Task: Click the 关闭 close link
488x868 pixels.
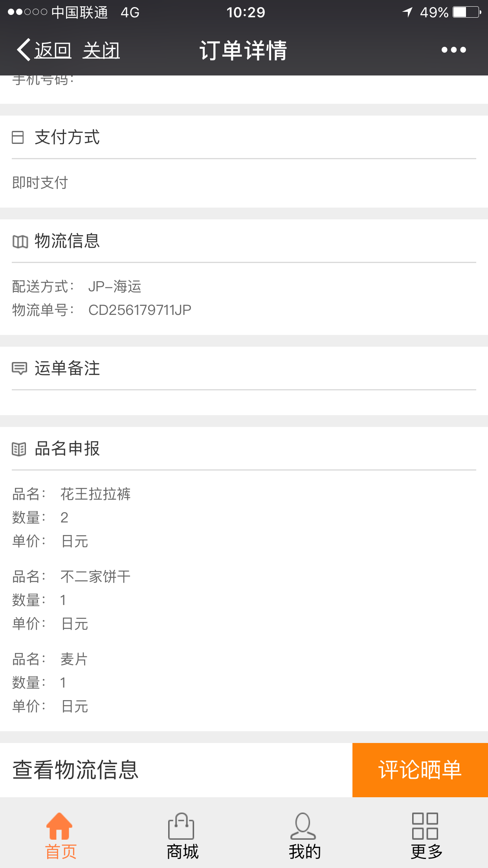Action: [101, 50]
